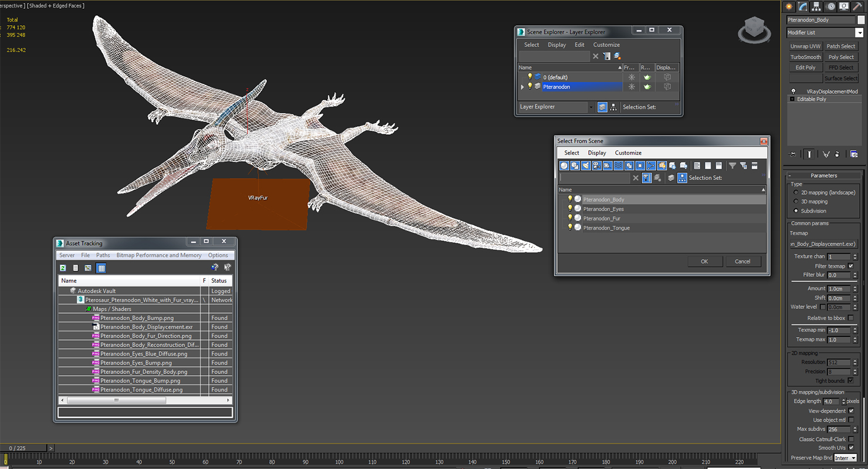Adjust Edge length spinner arrows
868x469 pixels.
[x=843, y=402]
